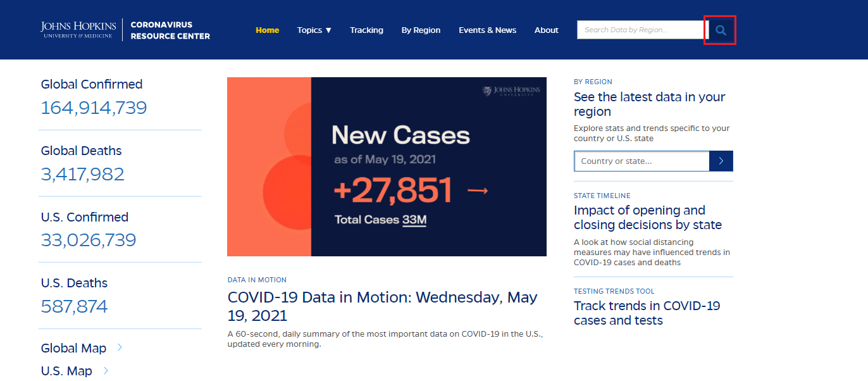Open See the latest data in your region
868x381 pixels.
tap(650, 104)
